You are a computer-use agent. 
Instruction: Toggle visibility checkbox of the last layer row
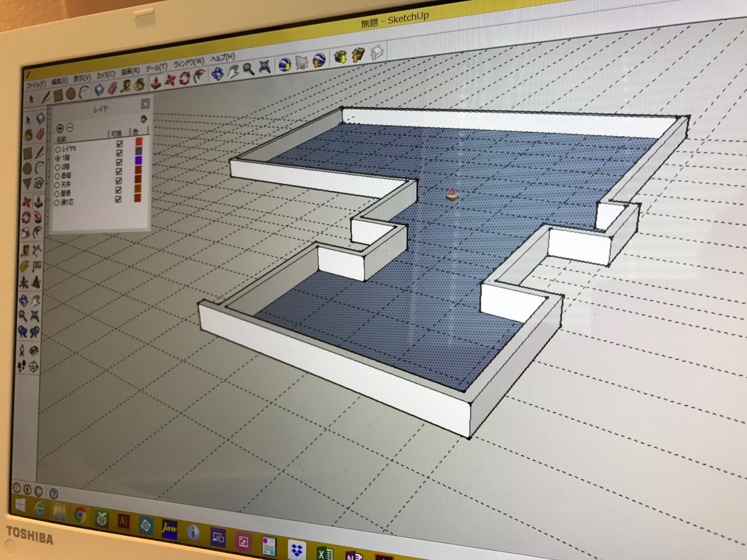click(x=118, y=199)
